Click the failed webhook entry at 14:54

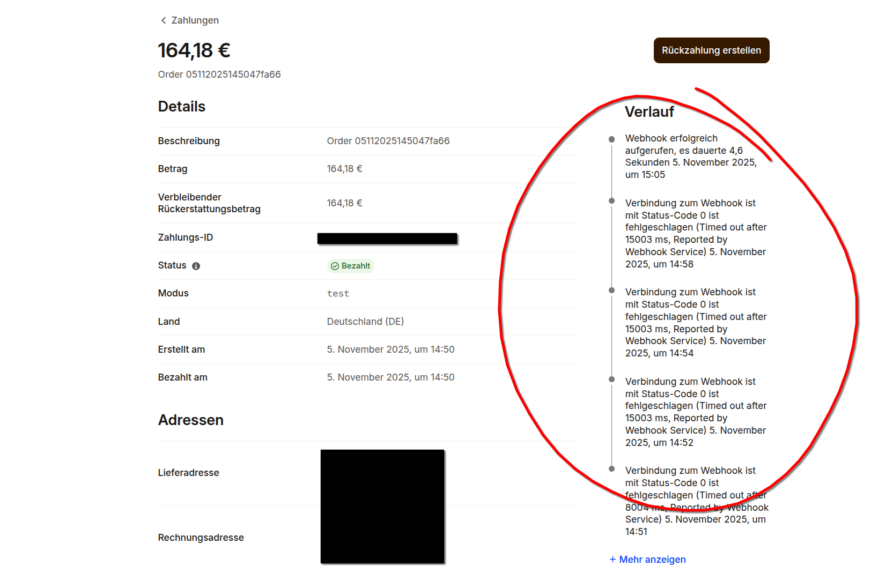[696, 323]
